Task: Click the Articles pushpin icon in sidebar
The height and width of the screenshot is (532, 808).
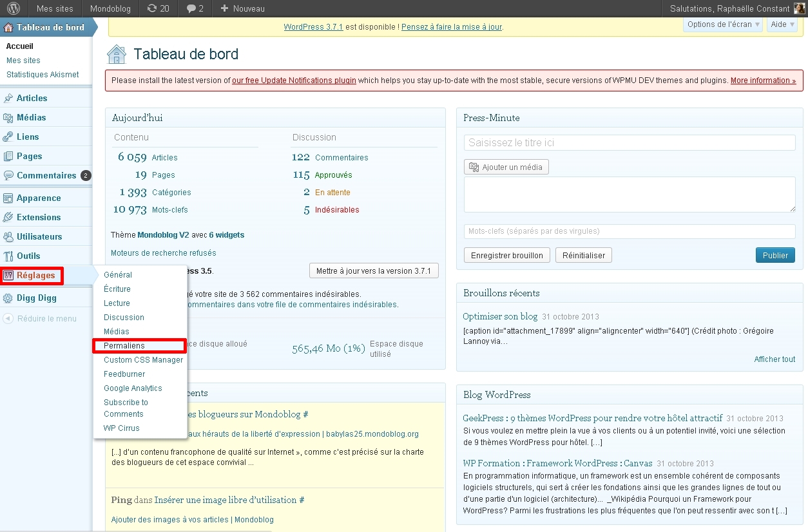Action: (x=8, y=99)
